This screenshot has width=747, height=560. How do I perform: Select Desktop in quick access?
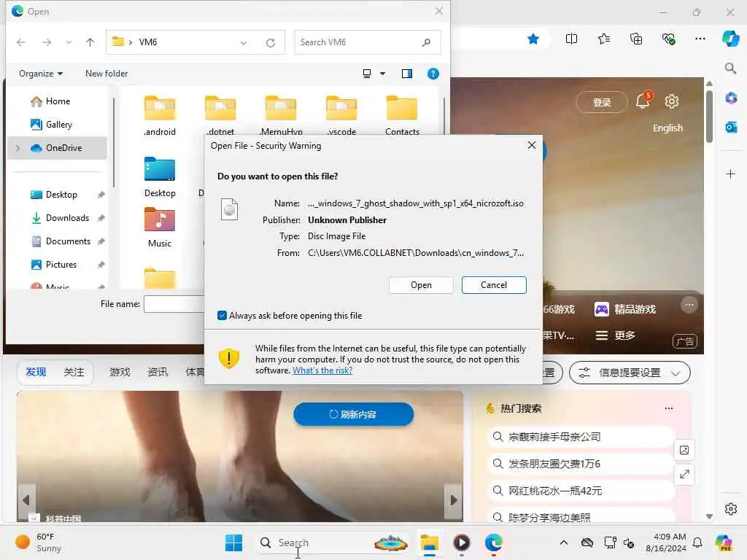click(61, 194)
